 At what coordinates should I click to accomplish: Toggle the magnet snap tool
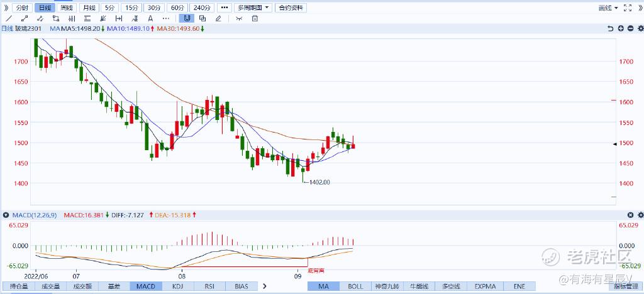point(187,18)
